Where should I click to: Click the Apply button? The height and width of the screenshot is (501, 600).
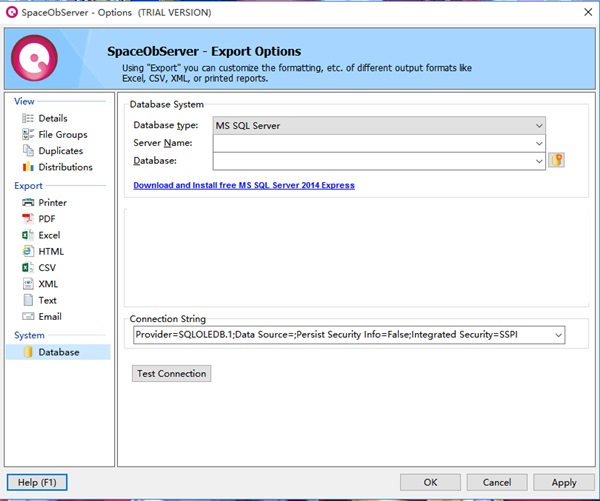click(x=564, y=482)
